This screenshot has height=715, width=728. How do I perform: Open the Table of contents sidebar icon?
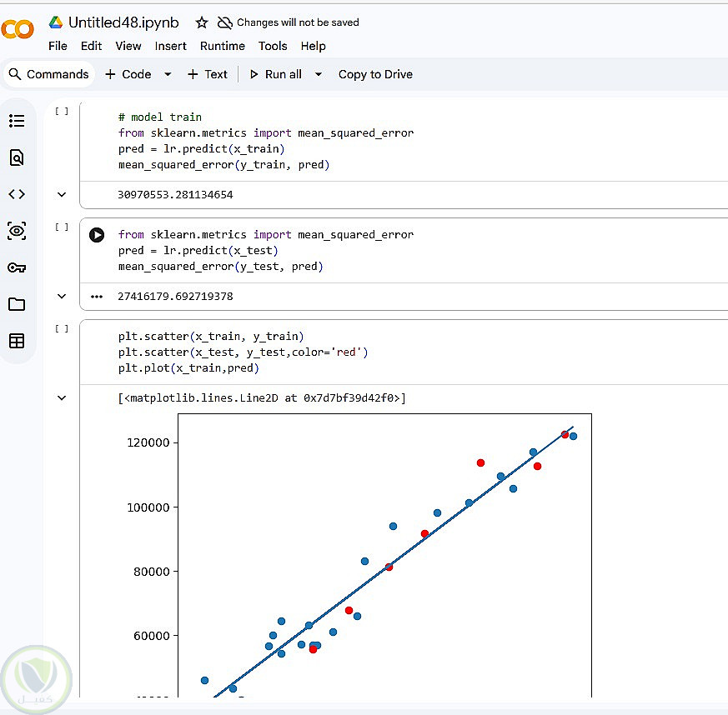[x=17, y=121]
